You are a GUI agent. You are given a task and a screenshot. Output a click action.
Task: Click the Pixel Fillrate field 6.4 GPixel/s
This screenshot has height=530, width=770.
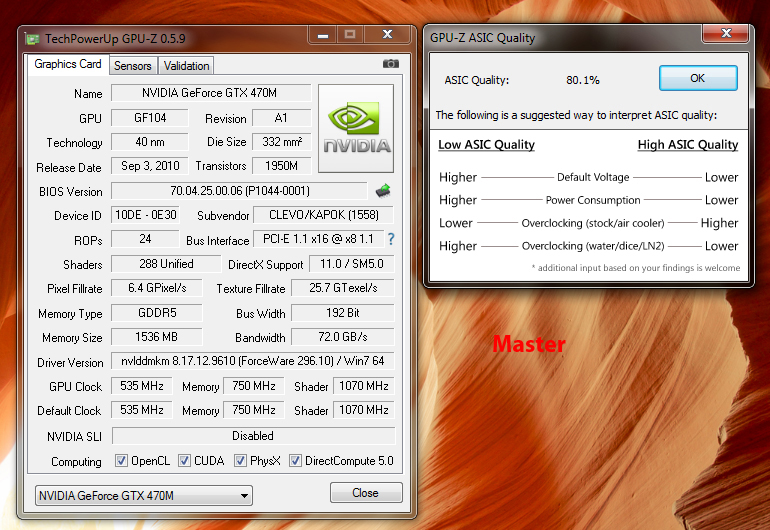pos(157,288)
